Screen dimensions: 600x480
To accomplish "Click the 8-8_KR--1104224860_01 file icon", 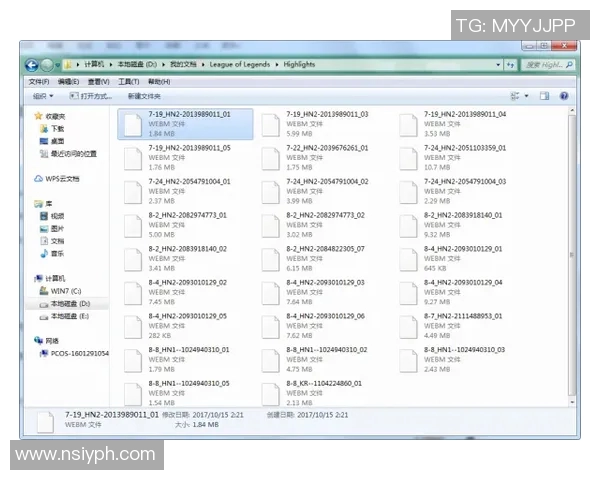I will 270,393.
